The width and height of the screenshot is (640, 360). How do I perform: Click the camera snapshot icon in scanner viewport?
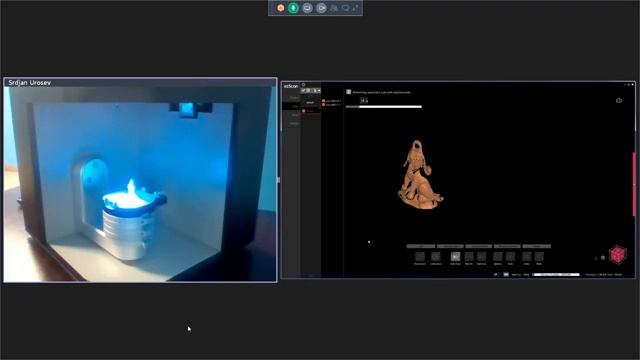[x=619, y=100]
